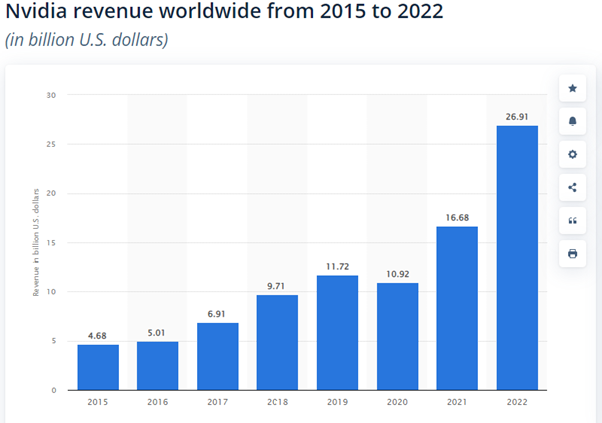Select the 2018 bar labeled 9.71
602x423 pixels.
pyautogui.click(x=277, y=342)
